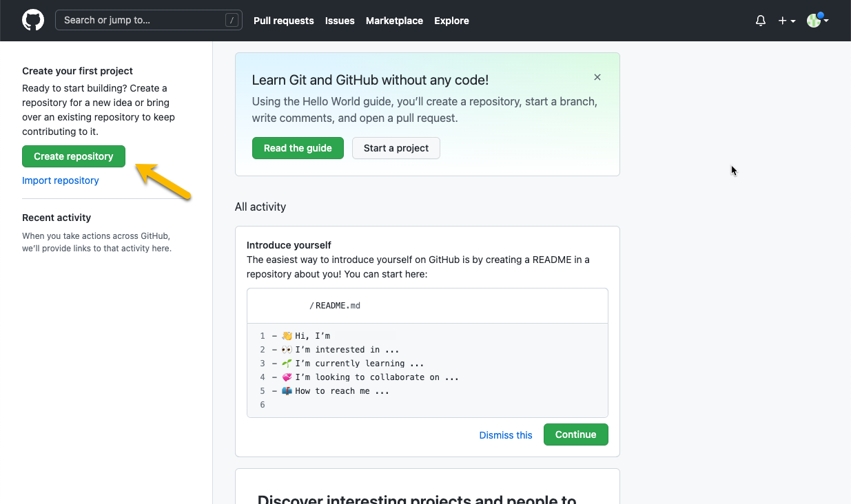The height and width of the screenshot is (504, 851).
Task: Click the slash shortcut key hint
Action: [x=232, y=21]
